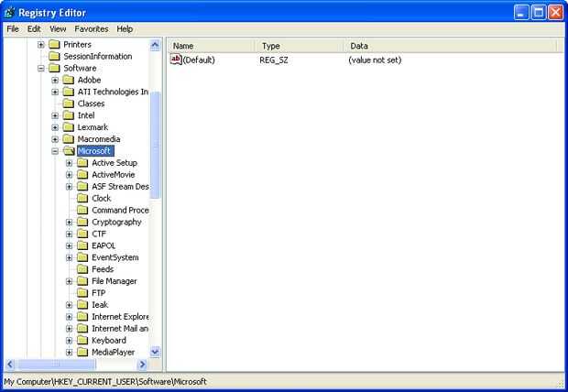Image resolution: width=568 pixels, height=392 pixels.
Task: Expand the Printers key
Action: (41, 45)
